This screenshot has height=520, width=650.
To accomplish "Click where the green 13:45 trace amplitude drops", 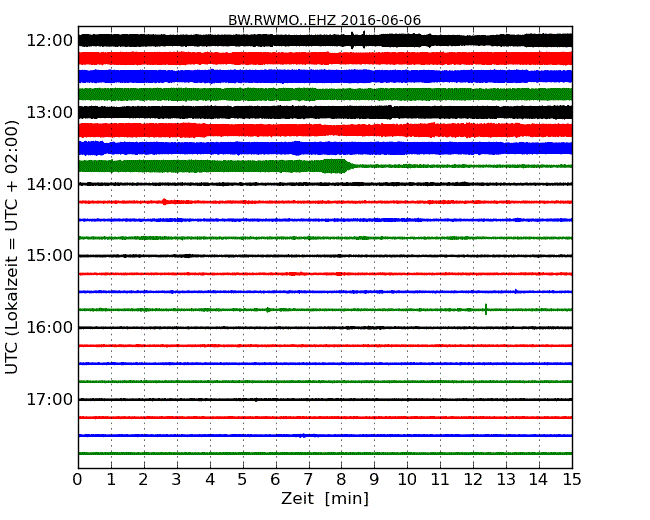I will coord(347,166).
